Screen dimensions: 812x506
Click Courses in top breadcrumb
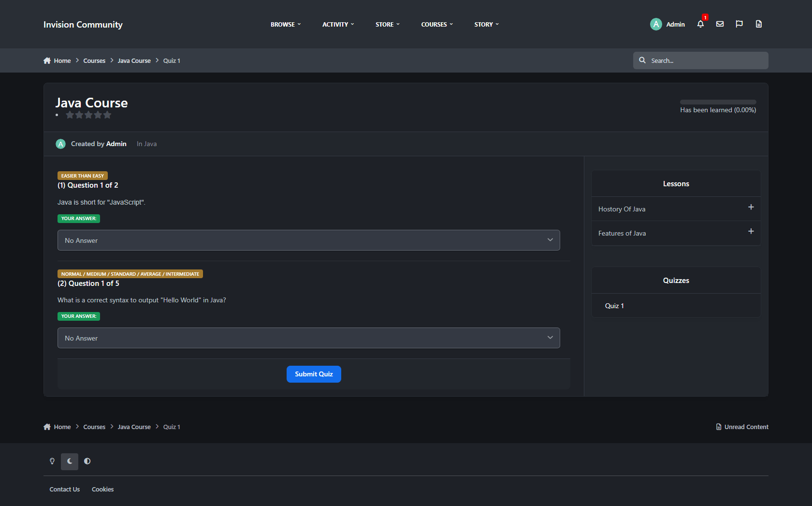[94, 60]
